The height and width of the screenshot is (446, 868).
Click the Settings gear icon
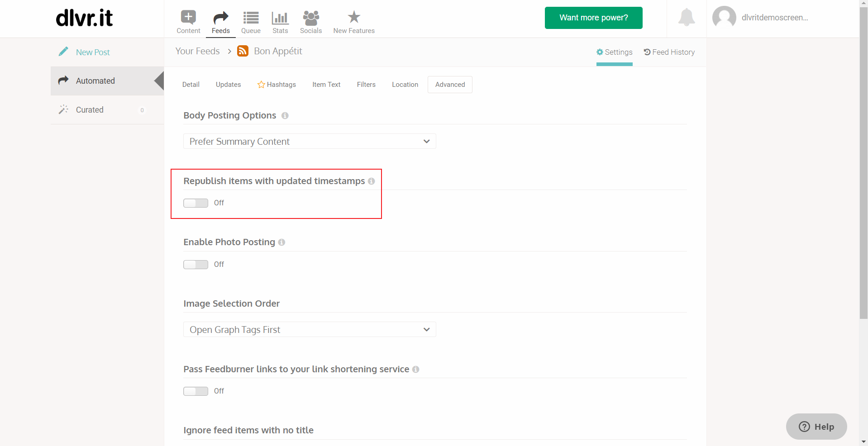[600, 52]
